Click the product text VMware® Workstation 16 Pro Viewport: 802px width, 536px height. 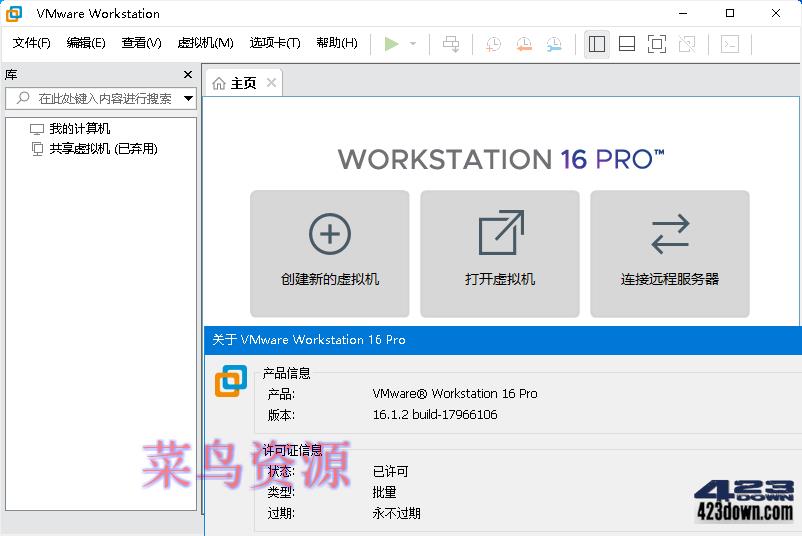tap(455, 393)
